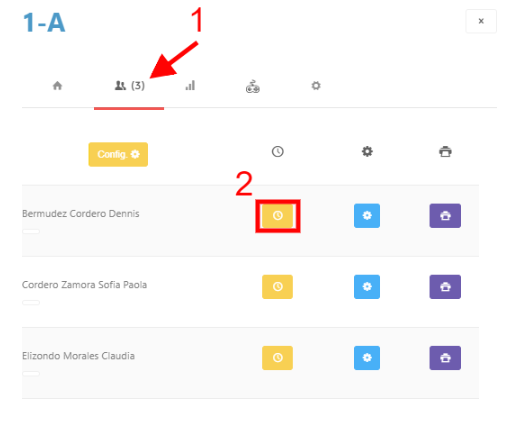Open the class settings gear tab

(x=316, y=86)
